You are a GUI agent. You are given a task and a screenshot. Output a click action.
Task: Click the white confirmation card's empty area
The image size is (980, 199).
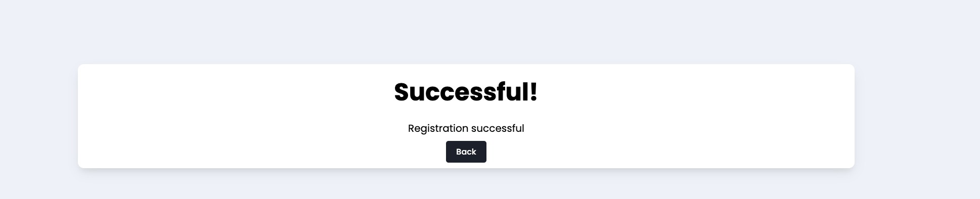[228, 116]
